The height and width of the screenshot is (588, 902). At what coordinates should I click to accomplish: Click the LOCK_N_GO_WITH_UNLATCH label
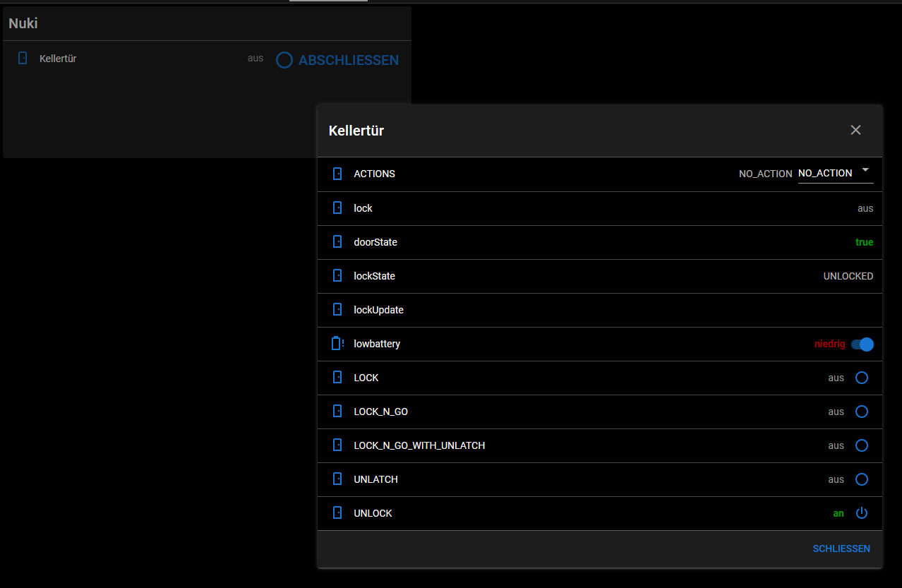click(419, 445)
